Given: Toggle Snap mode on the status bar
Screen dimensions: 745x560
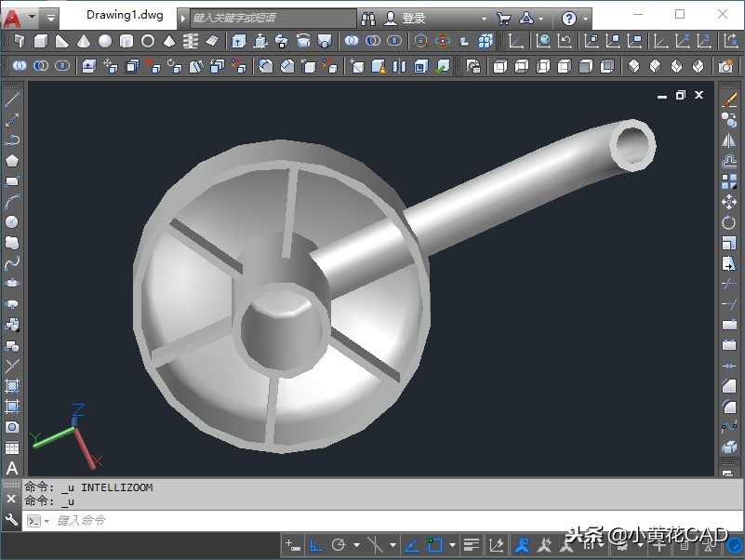Looking at the screenshot, I should tap(291, 544).
